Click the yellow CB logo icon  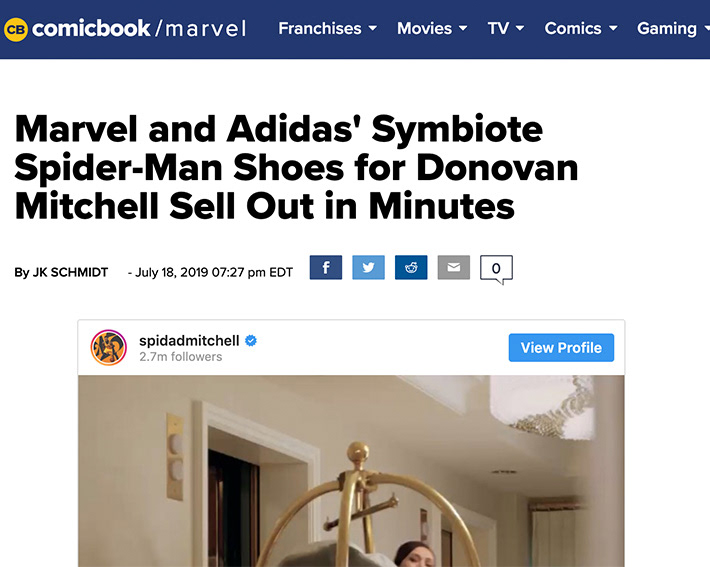[x=16, y=29]
